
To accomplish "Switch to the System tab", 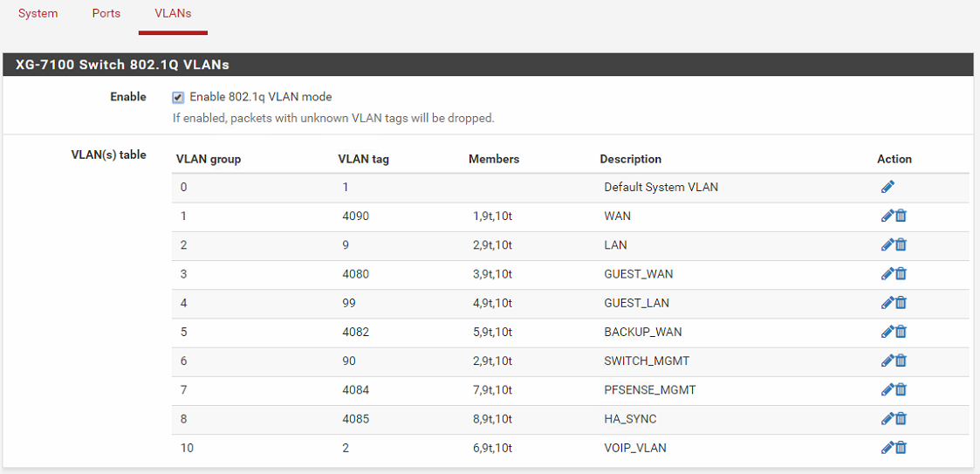I will click(38, 14).
